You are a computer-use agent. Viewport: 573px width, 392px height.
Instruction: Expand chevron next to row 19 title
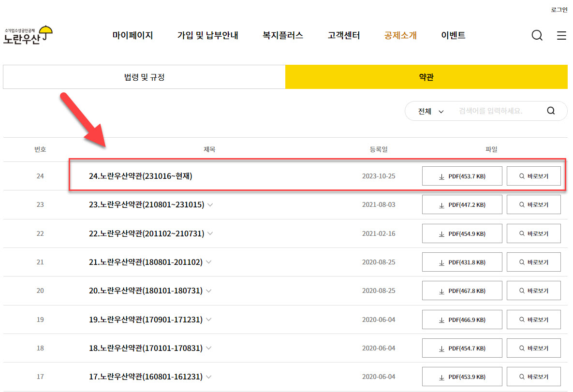pos(209,319)
